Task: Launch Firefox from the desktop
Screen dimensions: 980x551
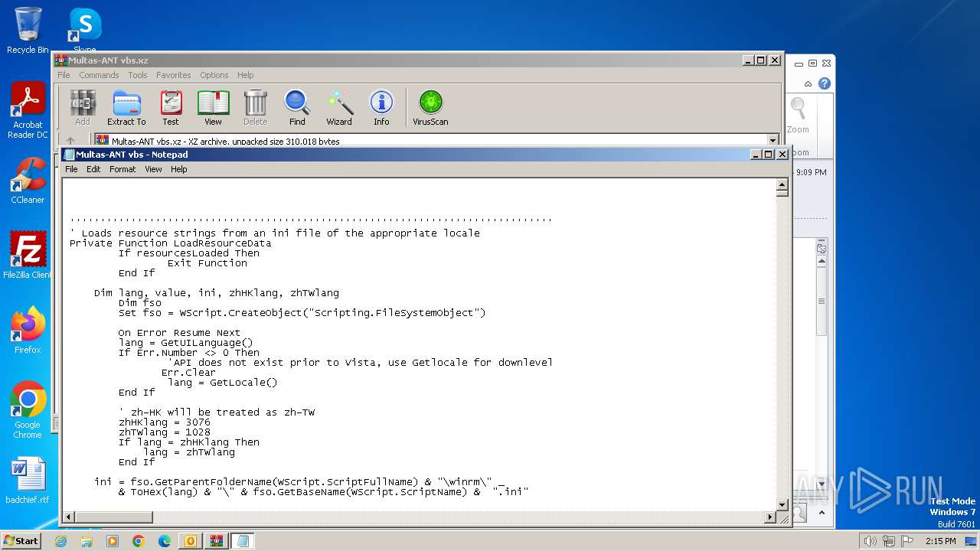Action: click(28, 331)
